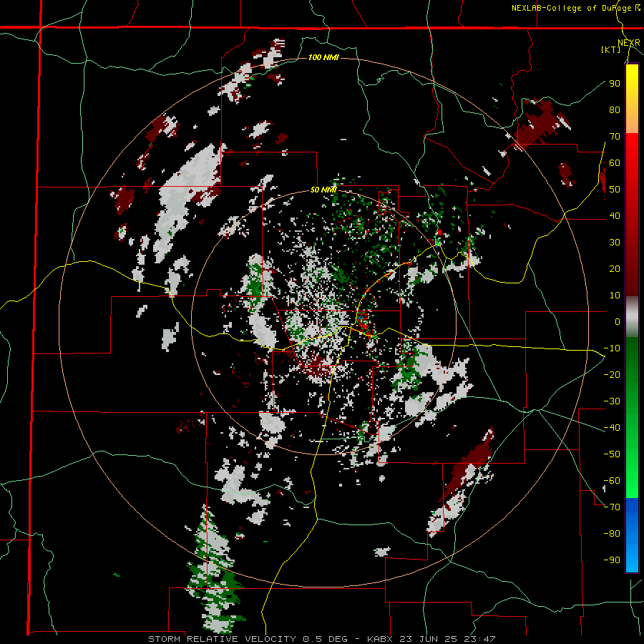This screenshot has width=644, height=644.
Task: Click the 100 NMI range ring label
Action: 323,57
